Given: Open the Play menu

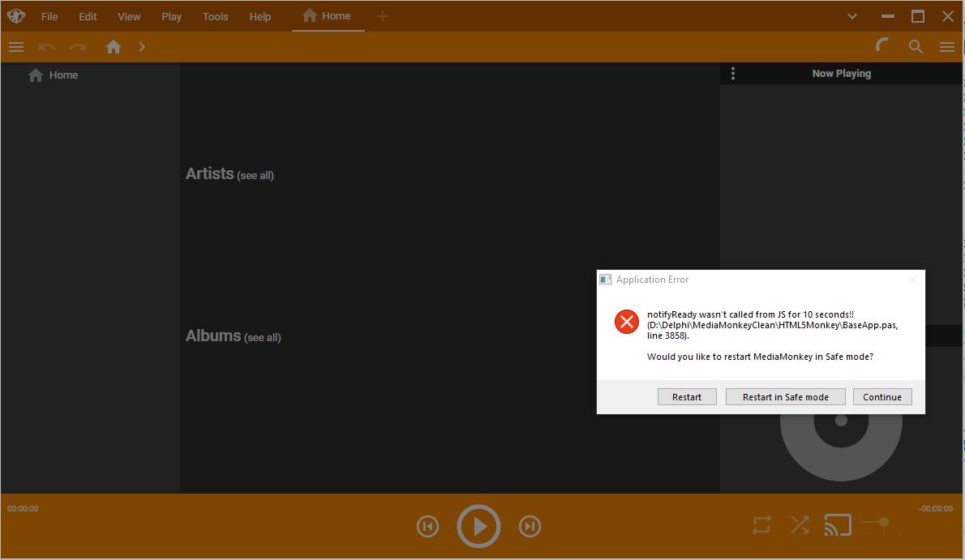Looking at the screenshot, I should tap(171, 16).
